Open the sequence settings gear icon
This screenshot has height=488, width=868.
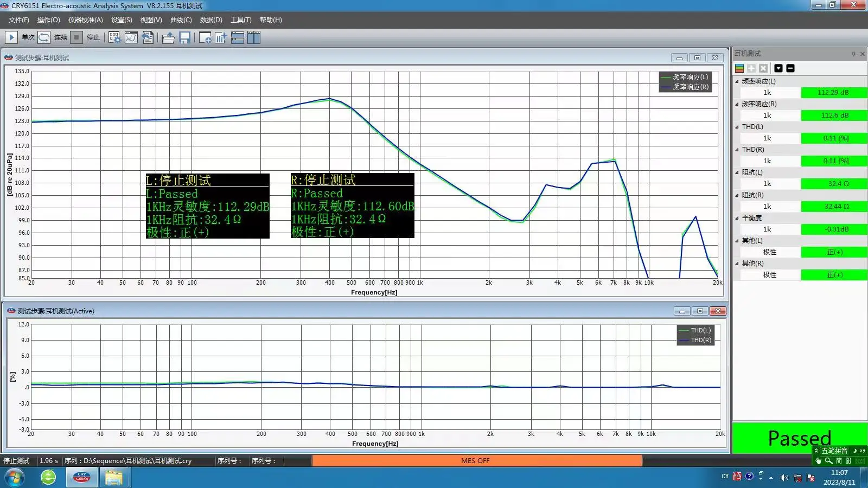pyautogui.click(x=114, y=37)
